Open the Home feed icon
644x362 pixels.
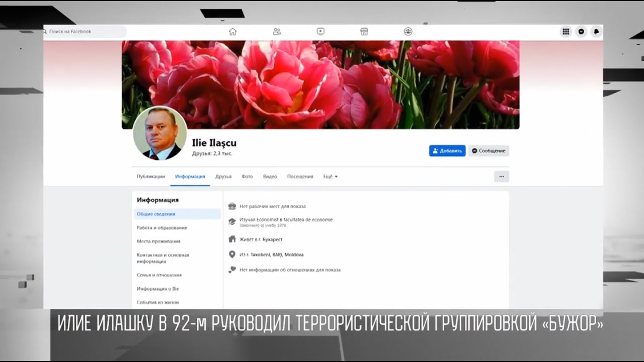point(232,31)
